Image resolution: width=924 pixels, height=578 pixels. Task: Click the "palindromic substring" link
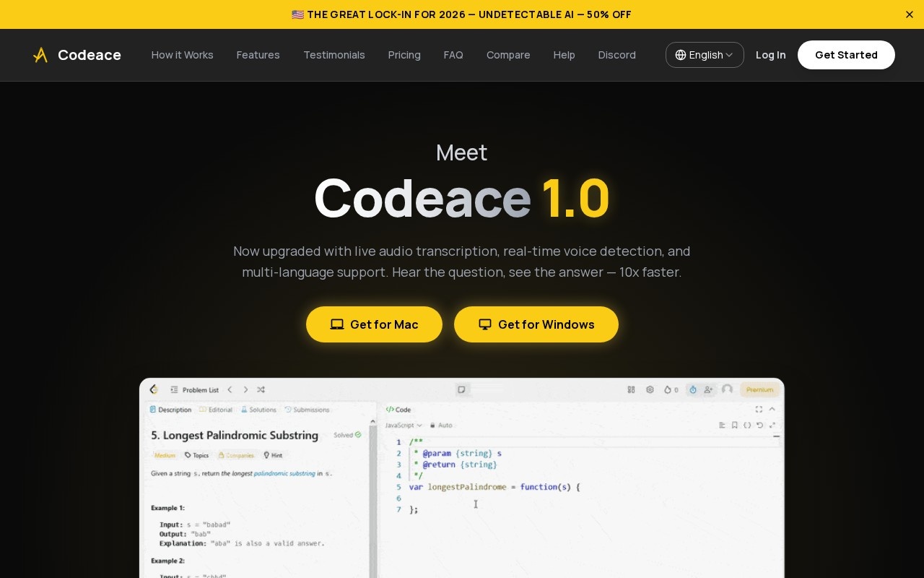[284, 474]
